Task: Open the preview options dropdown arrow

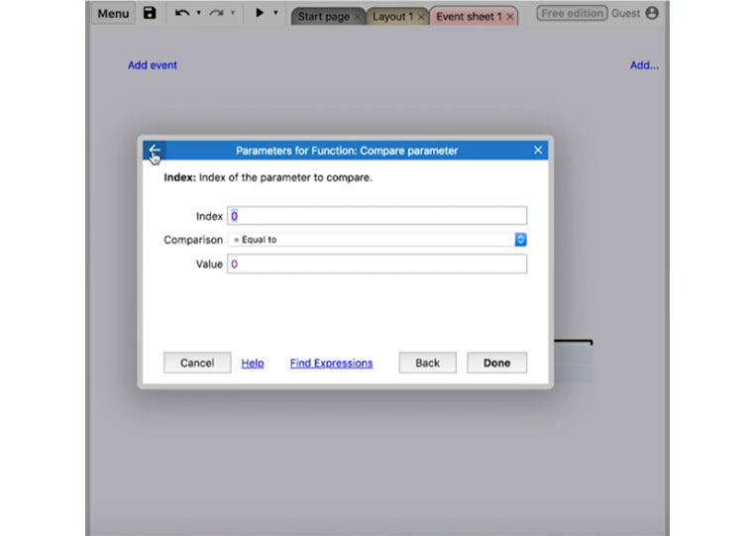Action: pos(275,13)
